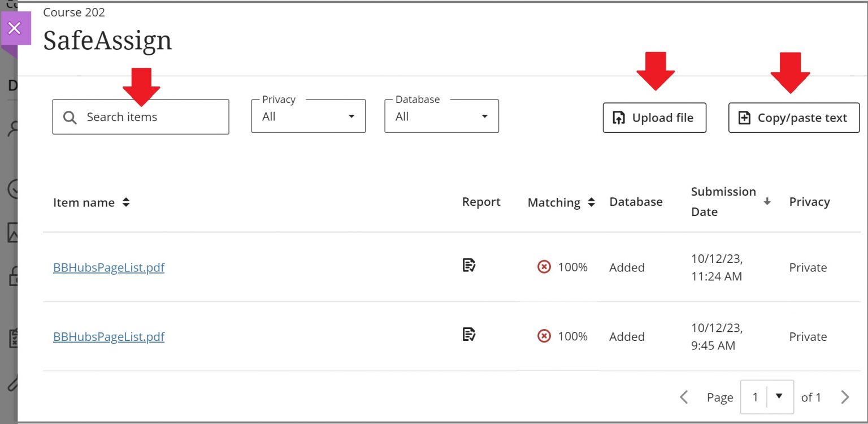Select the gradebook icon in the left sidebar

click(x=12, y=338)
